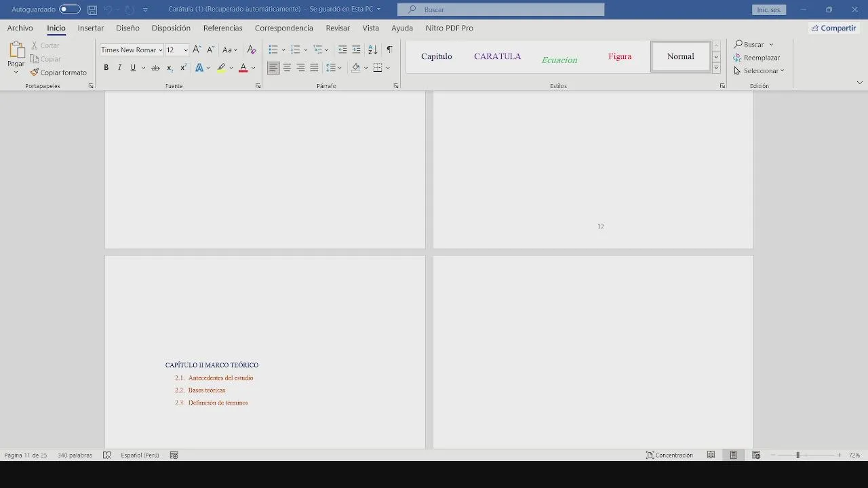Toggle the show paragraph marks icon
This screenshot has height=488, width=868.
point(389,49)
